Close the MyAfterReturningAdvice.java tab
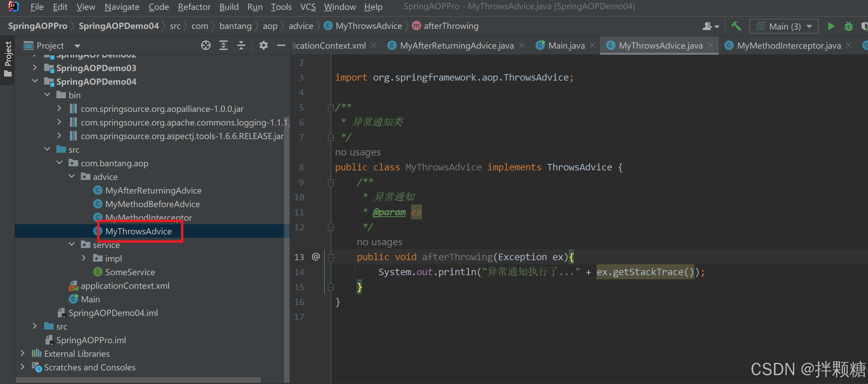Image resolution: width=868 pixels, height=384 pixels. (x=522, y=45)
